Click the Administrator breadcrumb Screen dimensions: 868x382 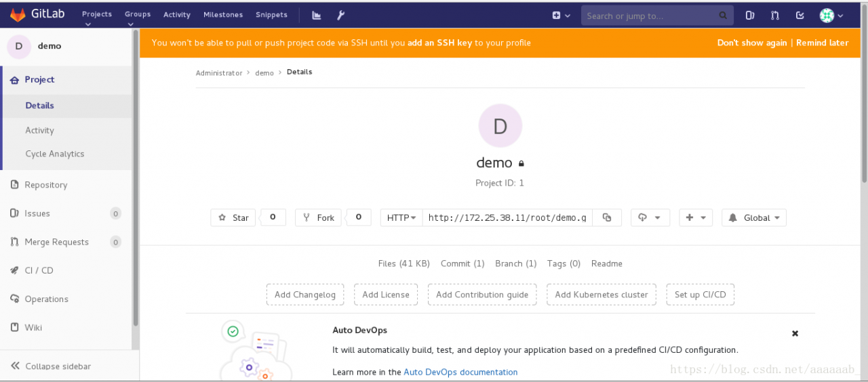click(219, 72)
